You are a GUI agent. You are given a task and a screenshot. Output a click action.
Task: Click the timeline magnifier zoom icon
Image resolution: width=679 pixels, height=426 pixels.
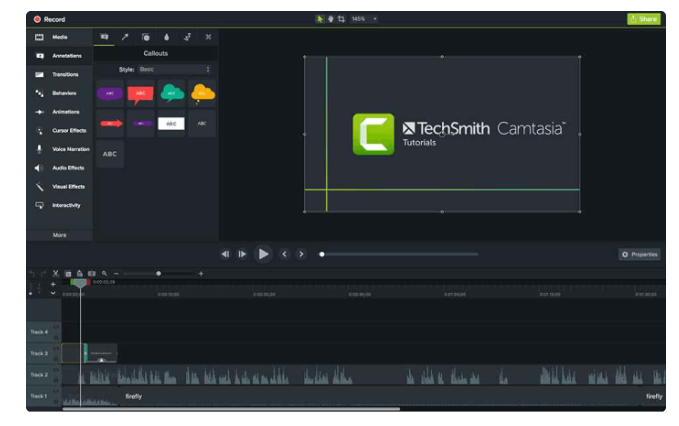pos(104,274)
